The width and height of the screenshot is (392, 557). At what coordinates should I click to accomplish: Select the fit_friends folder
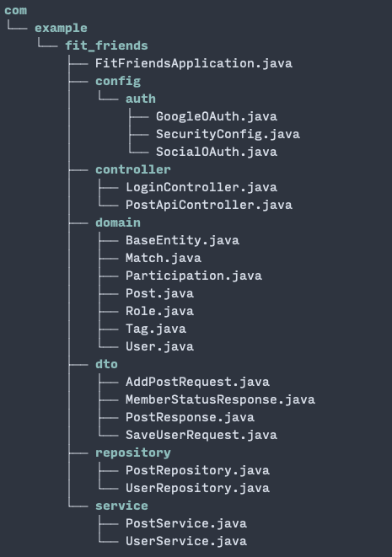pos(106,46)
